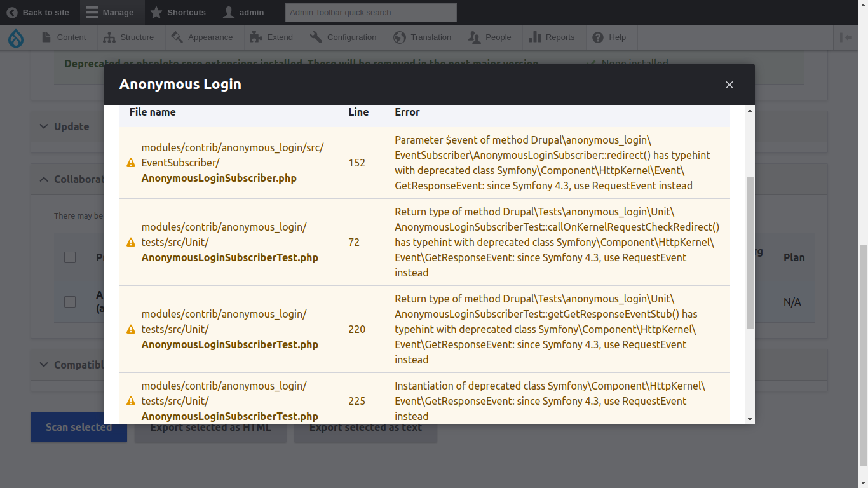Open the People menu
The image size is (868, 488).
490,37
